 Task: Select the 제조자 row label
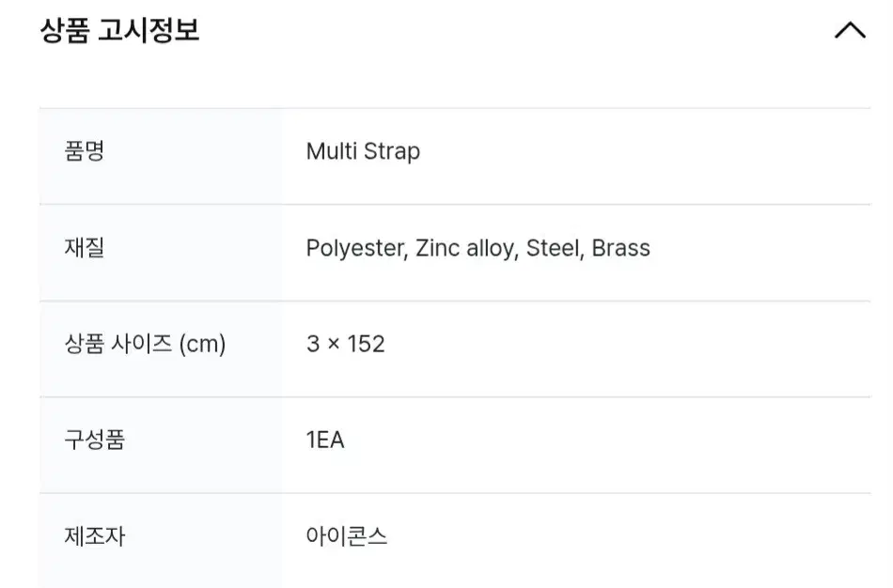coord(93,537)
